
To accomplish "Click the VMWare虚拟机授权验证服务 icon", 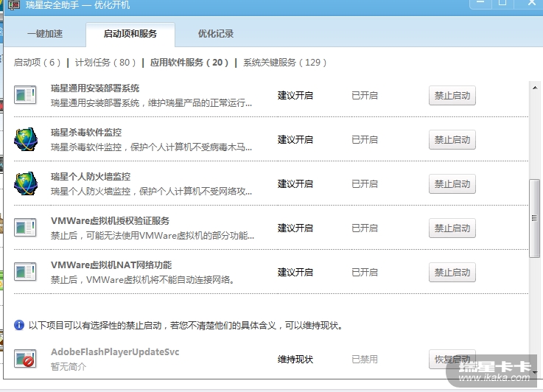I will click(x=25, y=228).
